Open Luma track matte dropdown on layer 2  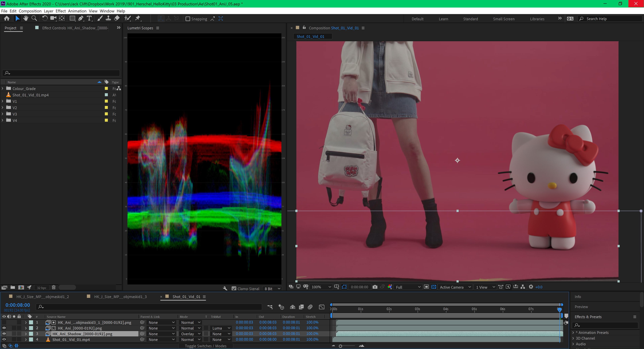[x=221, y=328]
